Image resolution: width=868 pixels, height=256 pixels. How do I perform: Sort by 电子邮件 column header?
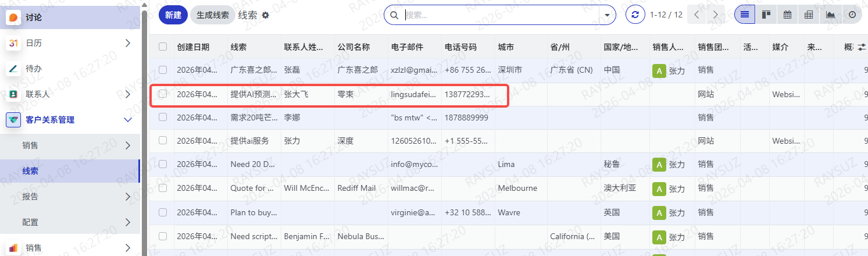point(407,47)
